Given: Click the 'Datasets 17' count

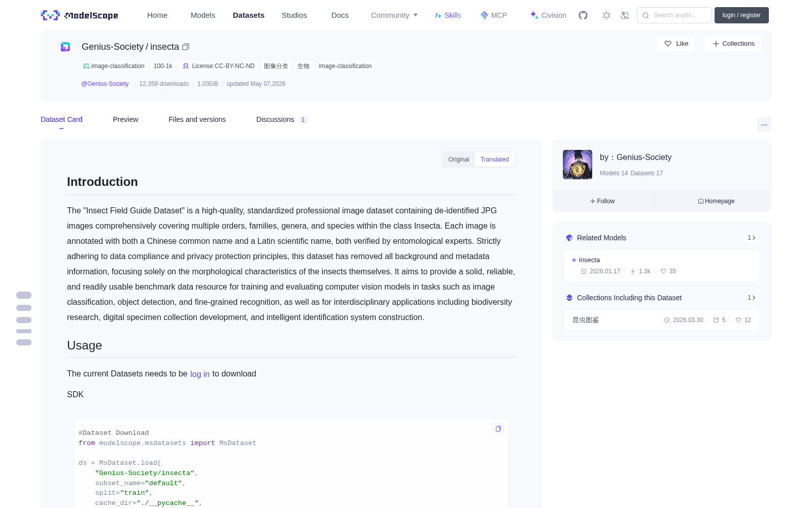Looking at the screenshot, I should pyautogui.click(x=647, y=173).
